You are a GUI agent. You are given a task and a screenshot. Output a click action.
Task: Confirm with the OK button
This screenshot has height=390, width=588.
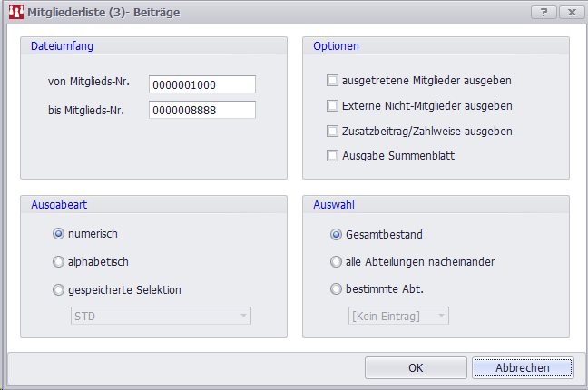coord(416,367)
